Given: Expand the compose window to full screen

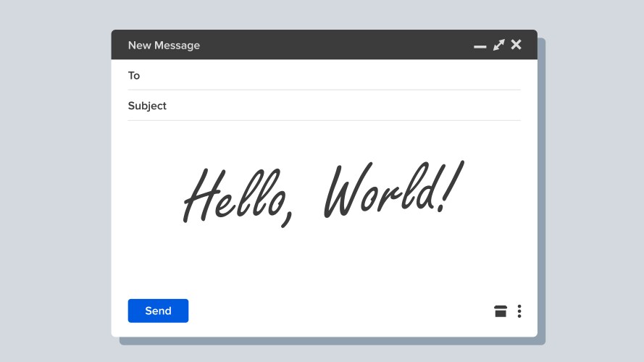Looking at the screenshot, I should (x=498, y=45).
